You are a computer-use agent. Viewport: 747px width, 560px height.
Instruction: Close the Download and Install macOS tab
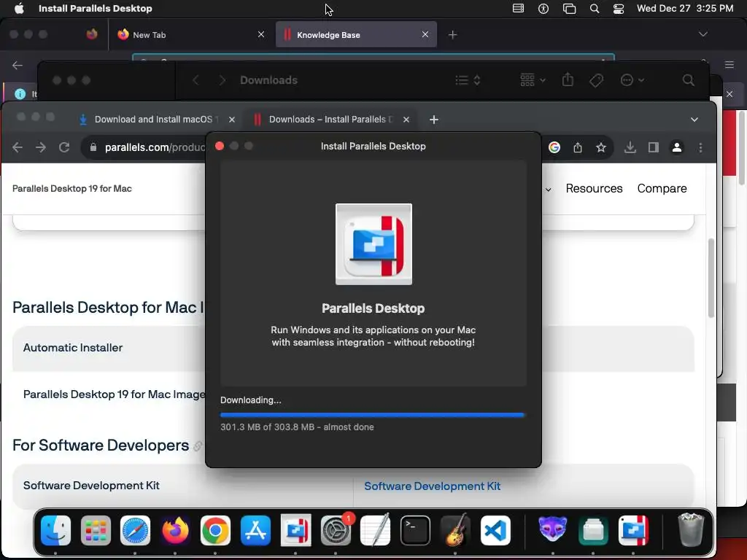point(231,120)
